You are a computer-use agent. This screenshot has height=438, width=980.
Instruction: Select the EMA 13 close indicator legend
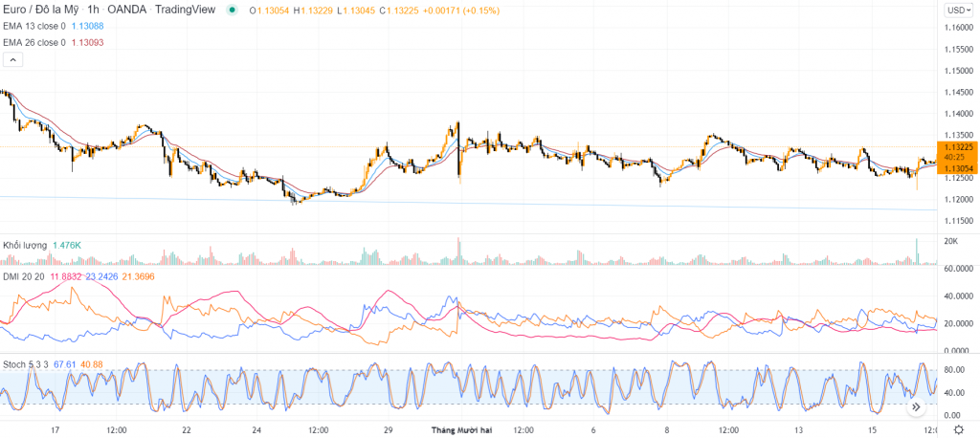34,27
